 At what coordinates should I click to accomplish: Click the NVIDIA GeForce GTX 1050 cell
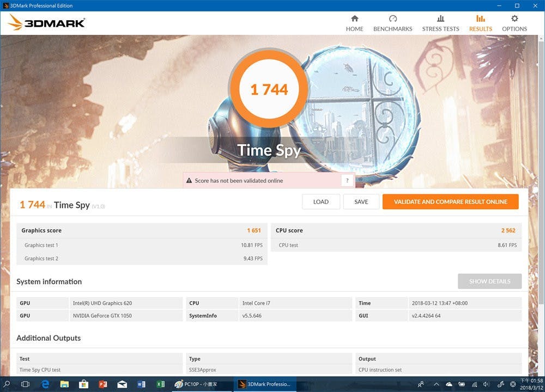point(126,316)
